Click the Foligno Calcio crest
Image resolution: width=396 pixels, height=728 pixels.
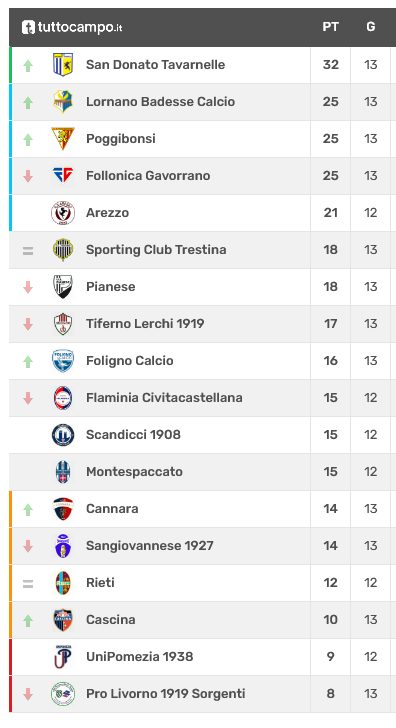(63, 361)
